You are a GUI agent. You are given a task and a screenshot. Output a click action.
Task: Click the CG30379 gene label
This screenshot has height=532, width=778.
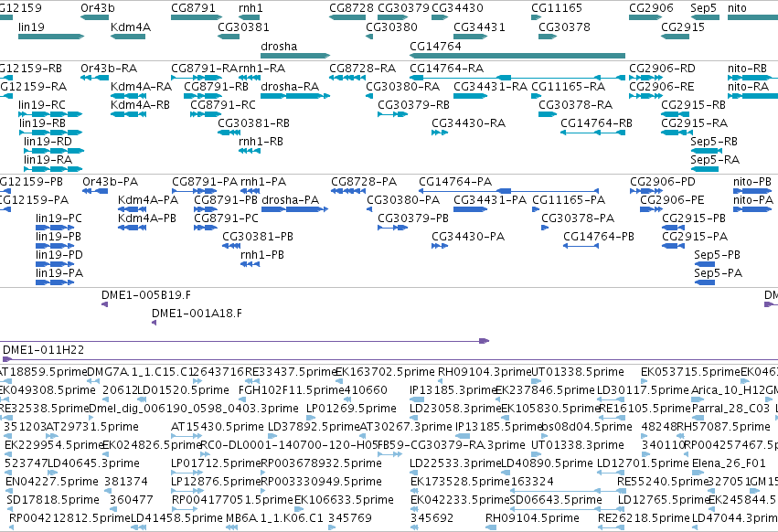point(403,8)
